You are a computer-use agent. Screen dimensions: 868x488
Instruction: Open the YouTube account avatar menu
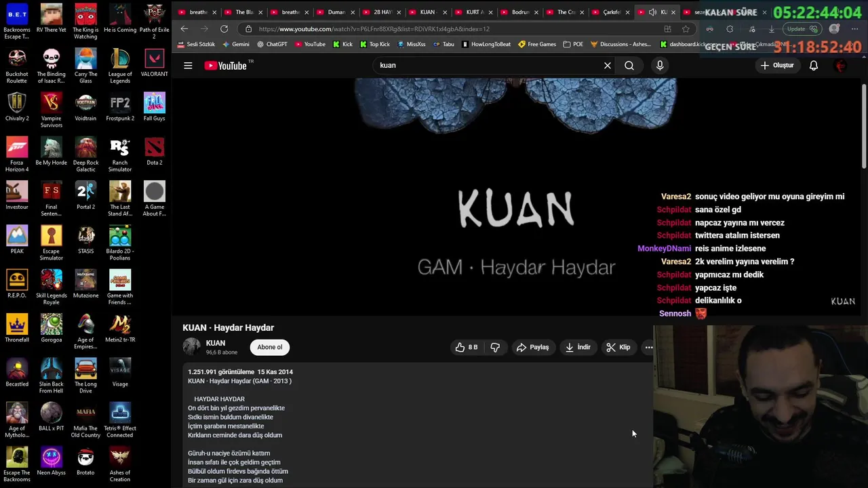point(841,66)
